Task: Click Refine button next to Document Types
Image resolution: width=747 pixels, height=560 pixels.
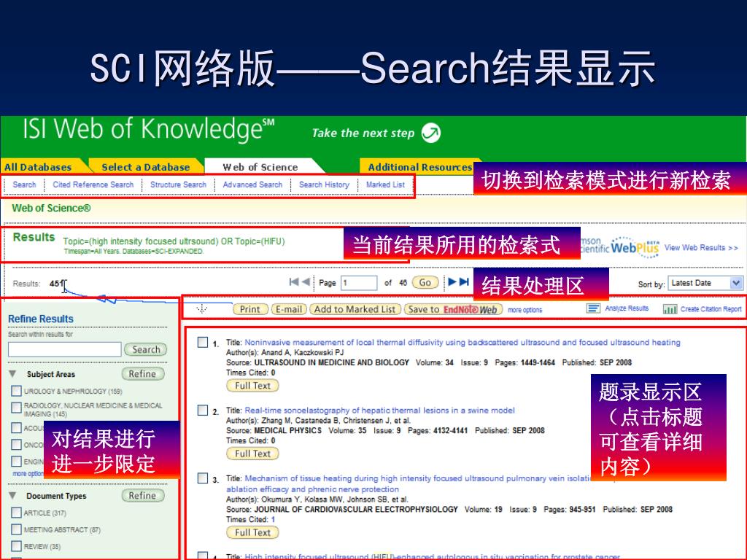Action: (x=142, y=496)
